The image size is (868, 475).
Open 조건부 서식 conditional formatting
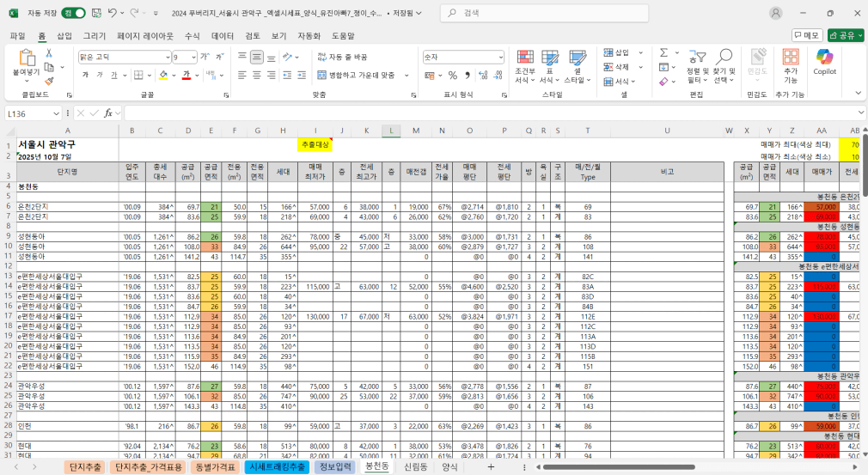click(x=524, y=64)
